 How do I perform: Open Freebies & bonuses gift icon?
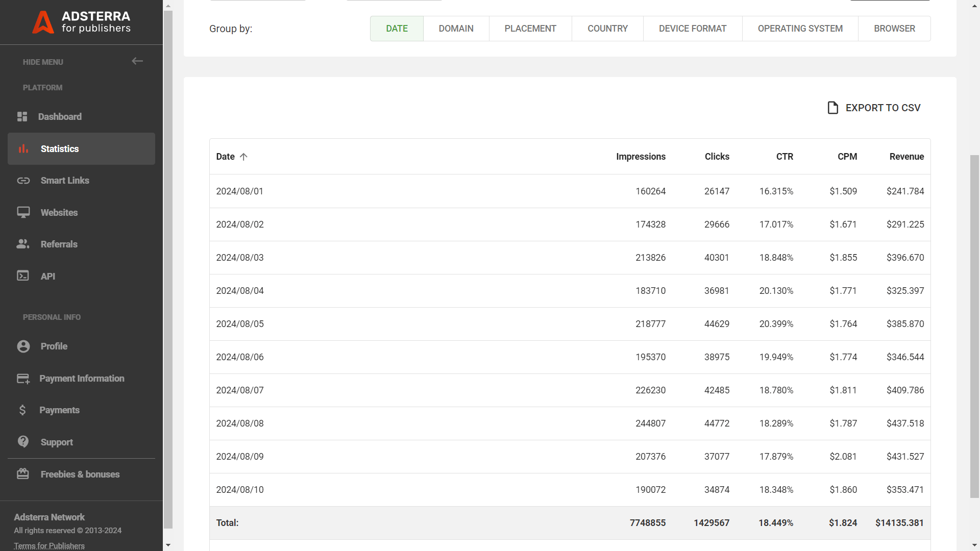pyautogui.click(x=23, y=473)
